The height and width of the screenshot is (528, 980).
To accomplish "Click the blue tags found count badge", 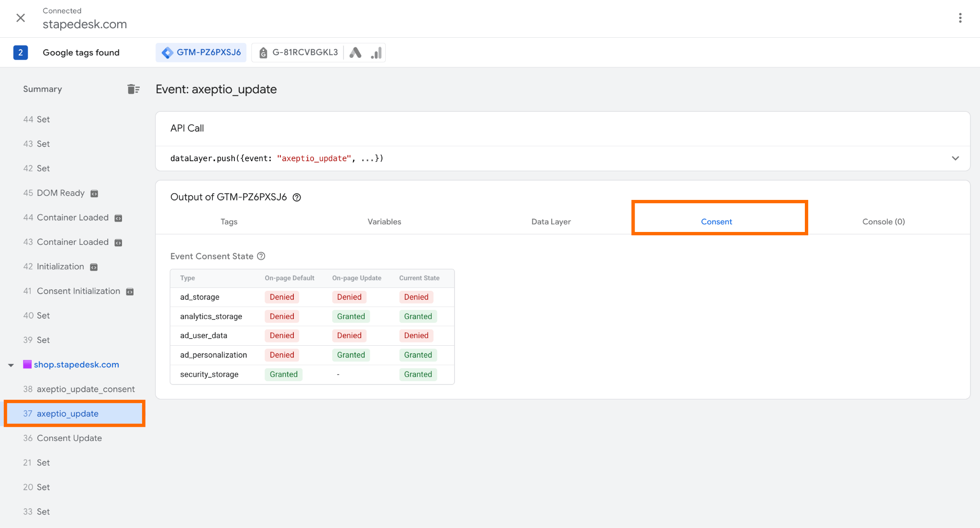I will [21, 53].
